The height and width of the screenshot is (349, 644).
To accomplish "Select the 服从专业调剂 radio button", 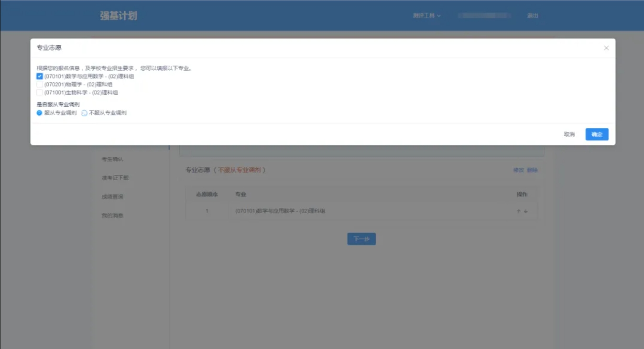I will point(40,113).
